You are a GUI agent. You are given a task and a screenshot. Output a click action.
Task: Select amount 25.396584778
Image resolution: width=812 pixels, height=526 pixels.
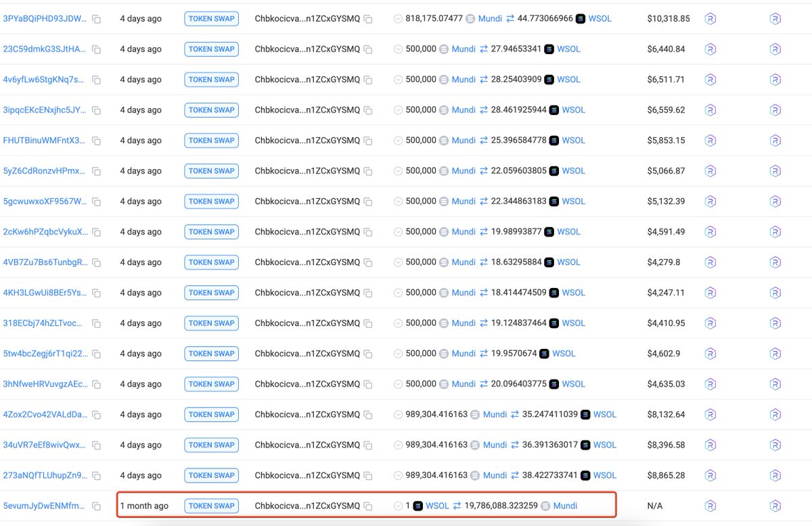point(518,141)
